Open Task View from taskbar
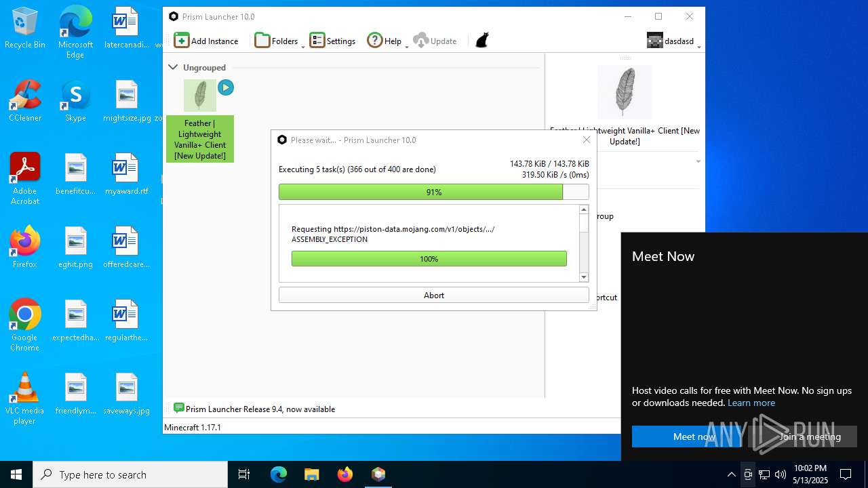868x488 pixels. tap(244, 474)
